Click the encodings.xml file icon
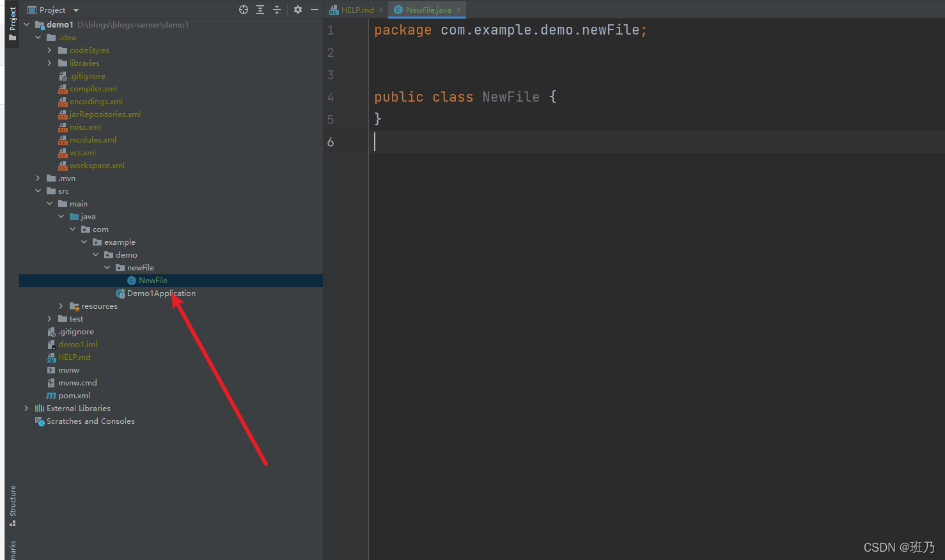This screenshot has height=560, width=945. click(63, 102)
